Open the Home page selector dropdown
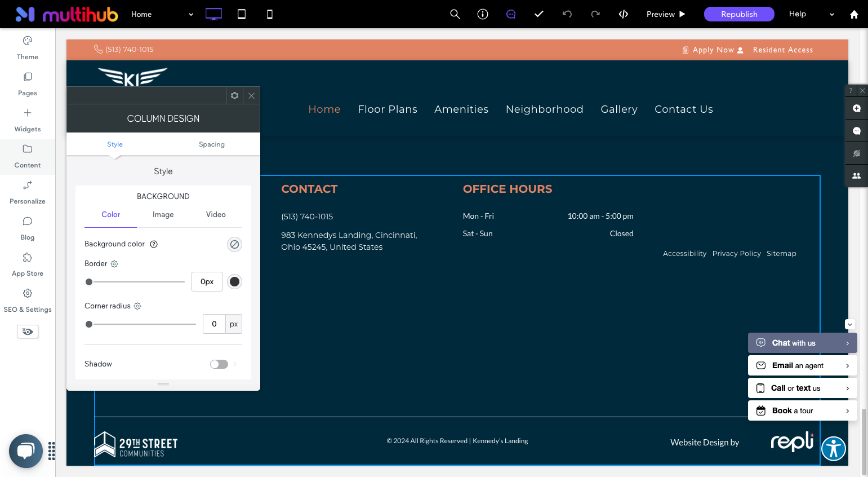This screenshot has width=868, height=477. [162, 14]
